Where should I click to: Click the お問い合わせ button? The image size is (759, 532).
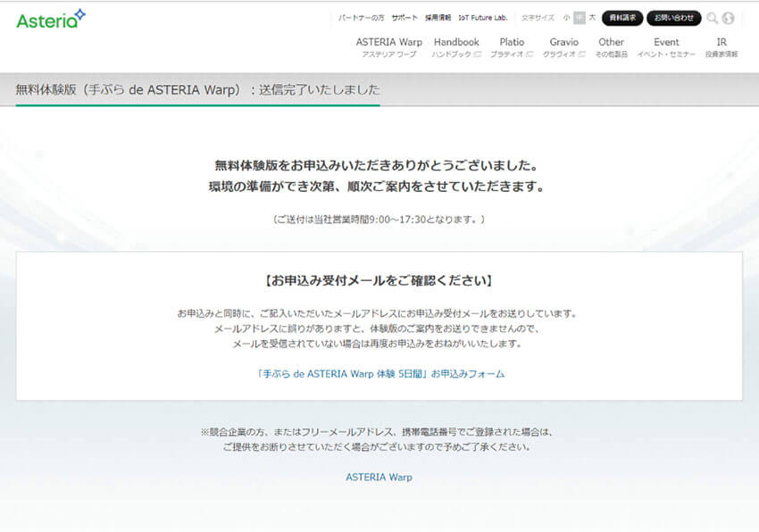[674, 18]
